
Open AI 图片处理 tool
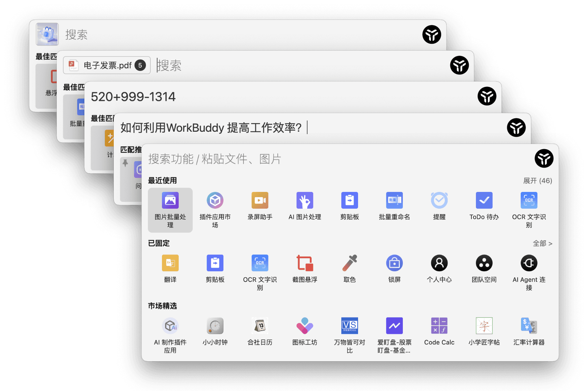tap(305, 206)
